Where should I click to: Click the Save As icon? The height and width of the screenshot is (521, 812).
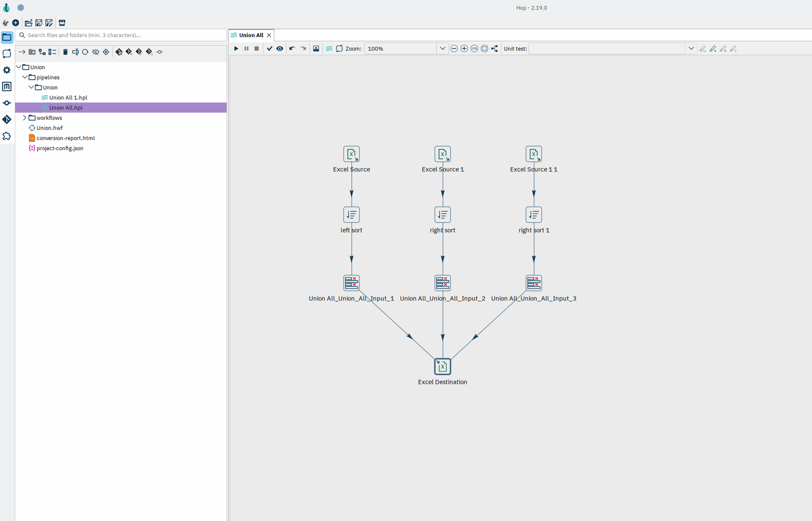49,23
